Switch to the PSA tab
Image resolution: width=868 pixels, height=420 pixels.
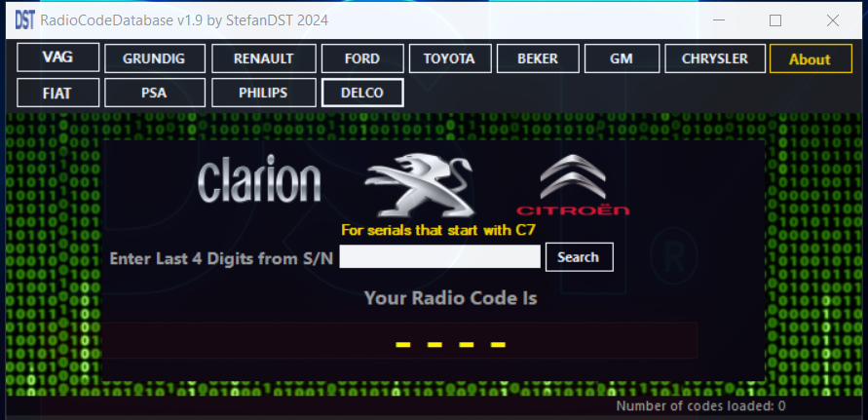click(x=155, y=93)
